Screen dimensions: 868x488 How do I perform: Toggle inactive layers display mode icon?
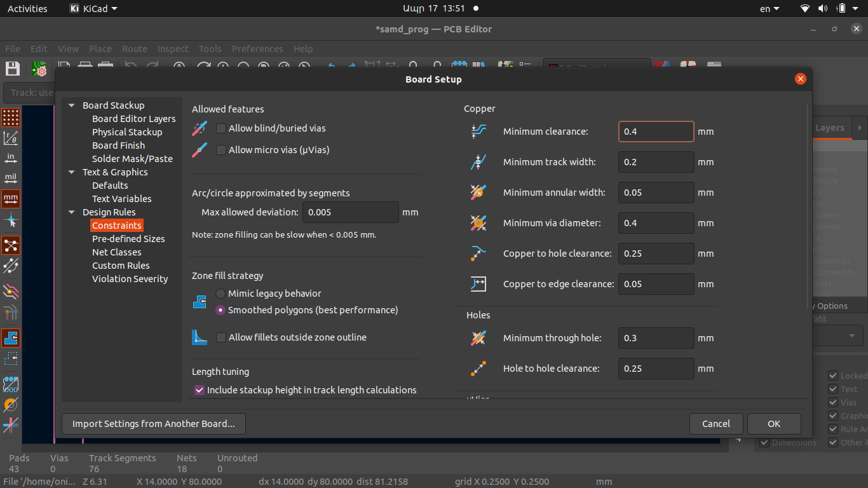[11, 292]
